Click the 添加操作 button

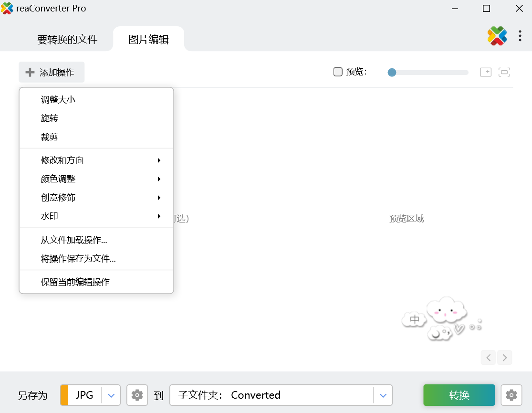click(x=52, y=72)
